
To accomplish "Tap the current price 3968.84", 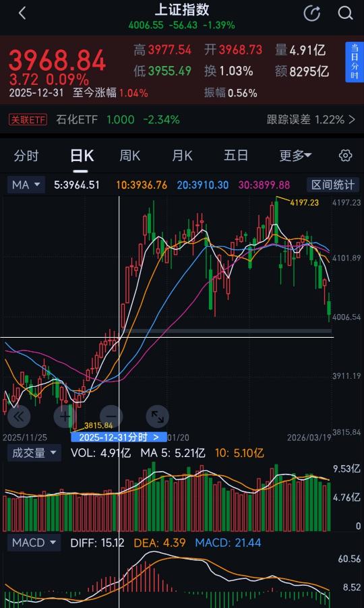I will point(57,60).
